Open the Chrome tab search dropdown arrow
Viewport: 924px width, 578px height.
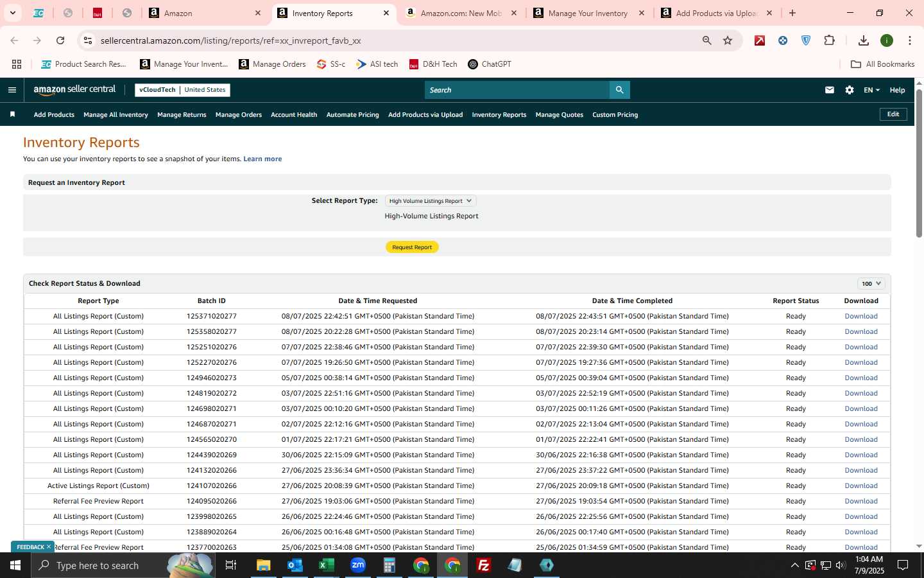click(12, 13)
